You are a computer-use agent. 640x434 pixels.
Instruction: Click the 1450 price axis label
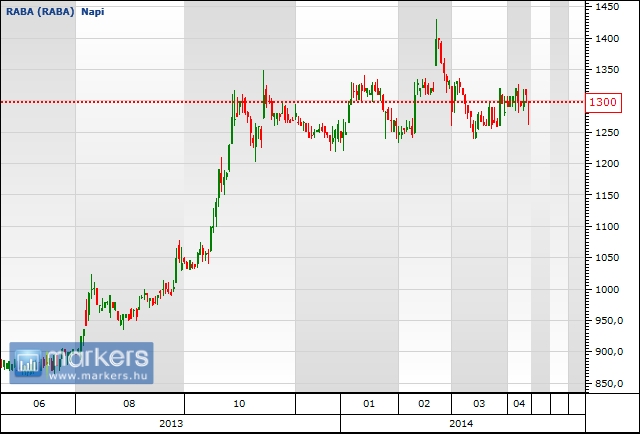click(606, 7)
